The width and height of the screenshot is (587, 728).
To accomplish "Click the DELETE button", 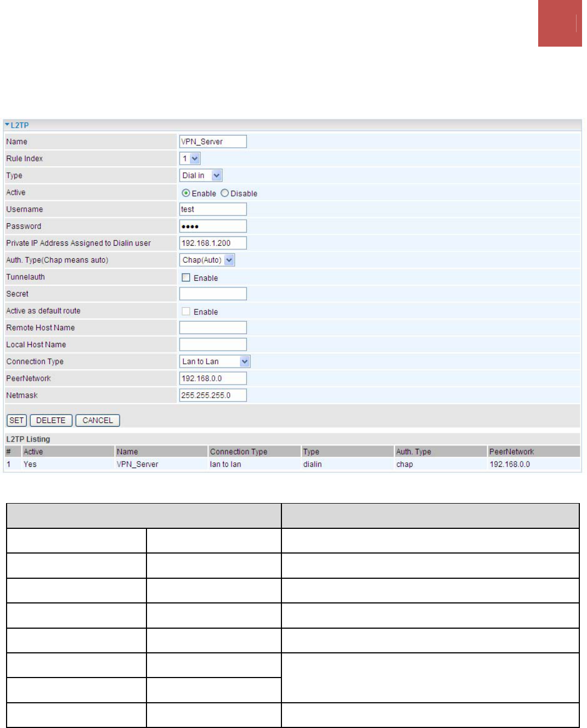I will pyautogui.click(x=51, y=420).
